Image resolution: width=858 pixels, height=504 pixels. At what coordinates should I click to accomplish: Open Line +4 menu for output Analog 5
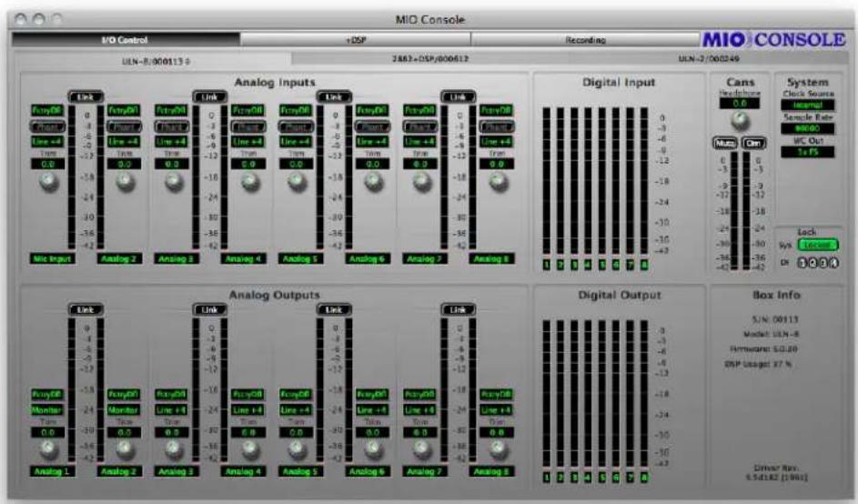tap(296, 410)
